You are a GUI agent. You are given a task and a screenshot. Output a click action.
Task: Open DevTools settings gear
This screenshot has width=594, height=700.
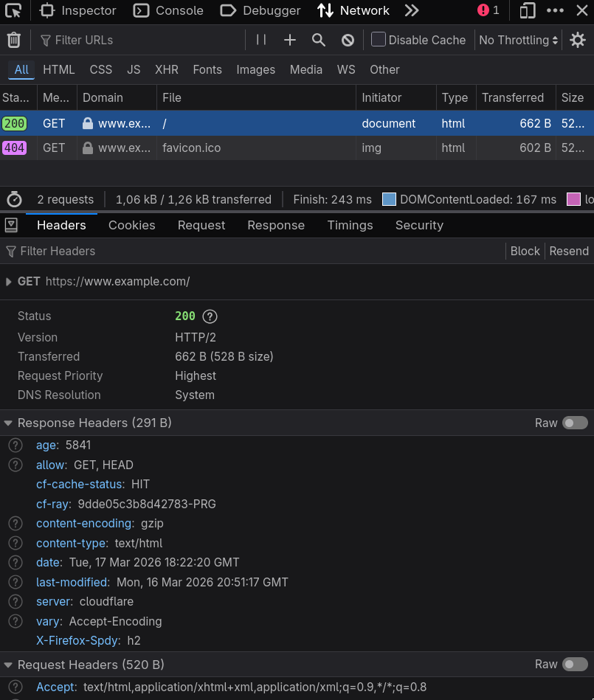pos(578,40)
